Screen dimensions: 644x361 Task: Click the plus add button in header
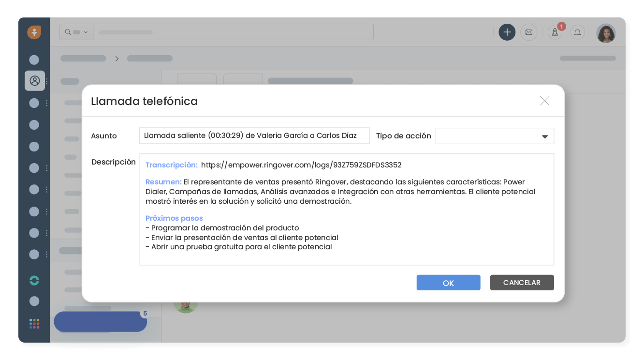[x=507, y=32]
